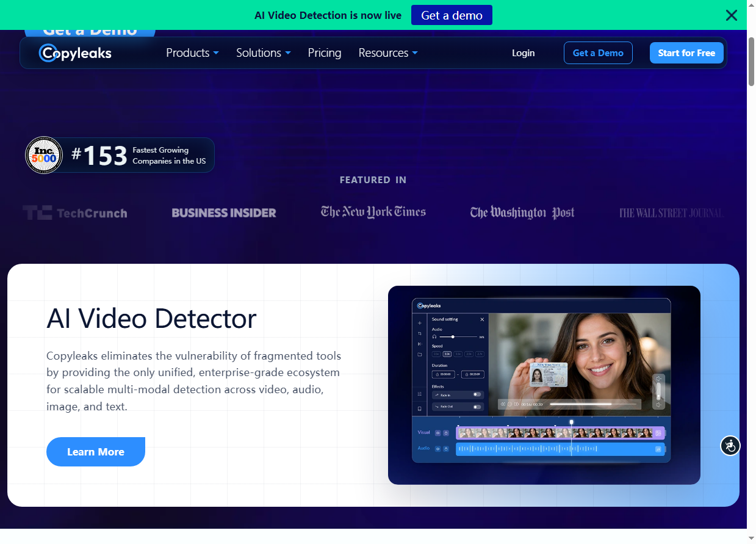Screen dimensions: 756x544
Task: Open the folder icon in the editor sidebar
Action: tap(420, 354)
